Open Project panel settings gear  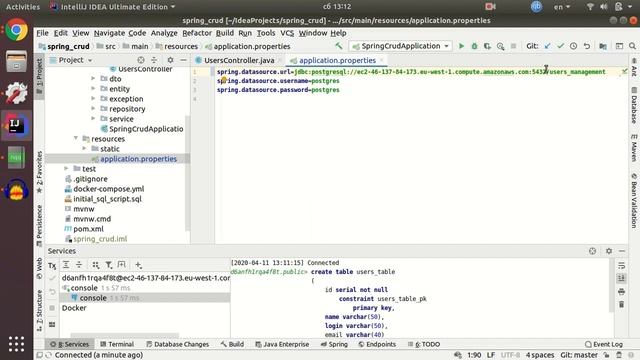pyautogui.click(x=170, y=60)
